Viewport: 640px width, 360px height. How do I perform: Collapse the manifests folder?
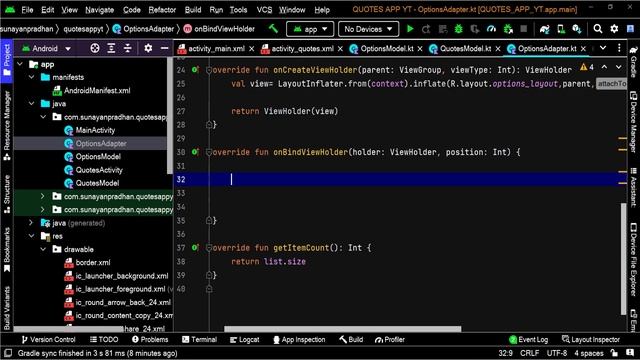click(31, 77)
